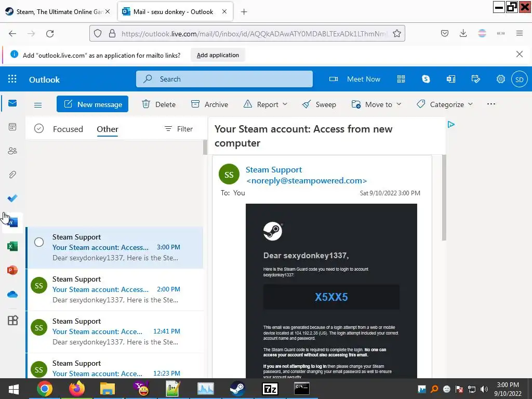Open Files attachments paperclip icon
This screenshot has height=399, width=532.
pyautogui.click(x=12, y=175)
